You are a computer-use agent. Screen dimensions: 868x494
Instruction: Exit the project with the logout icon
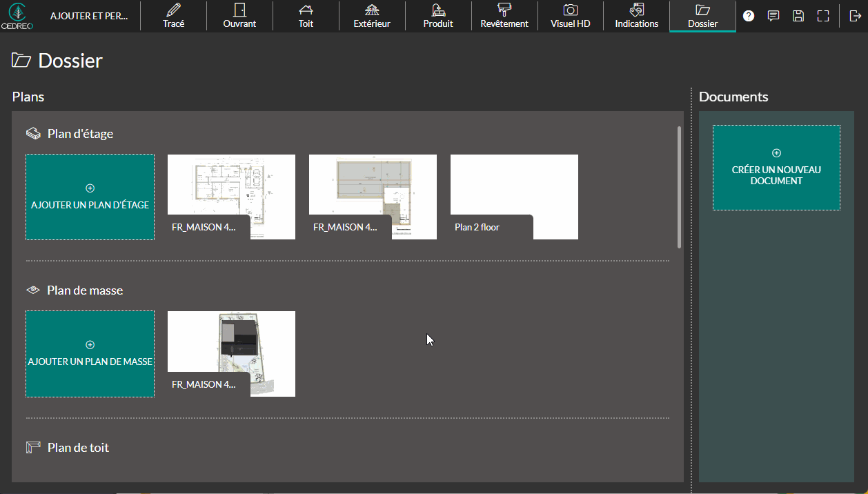[854, 16]
